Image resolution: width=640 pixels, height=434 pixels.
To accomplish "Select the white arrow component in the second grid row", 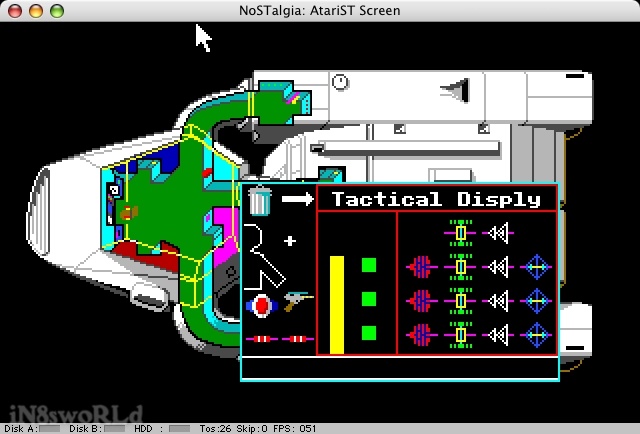I will pyautogui.click(x=498, y=267).
